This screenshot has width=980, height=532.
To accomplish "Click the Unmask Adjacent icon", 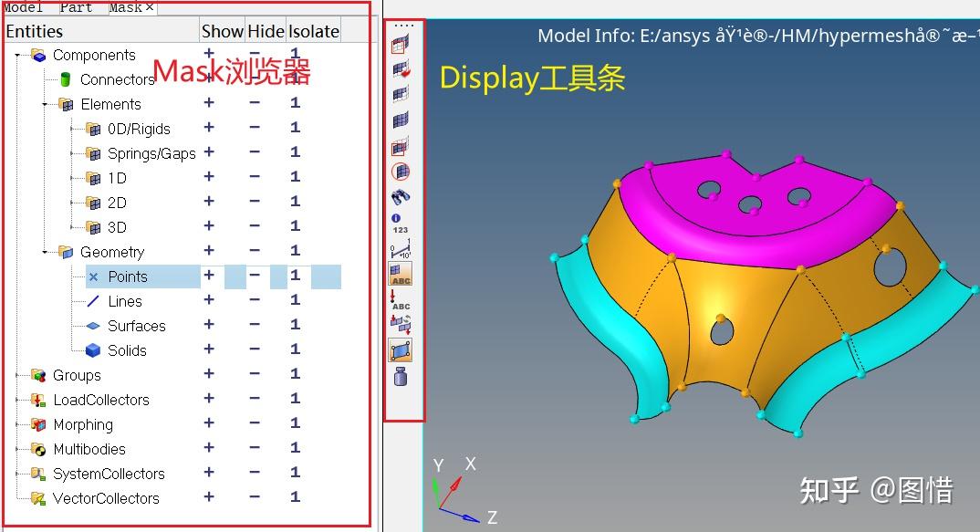I will [x=400, y=94].
